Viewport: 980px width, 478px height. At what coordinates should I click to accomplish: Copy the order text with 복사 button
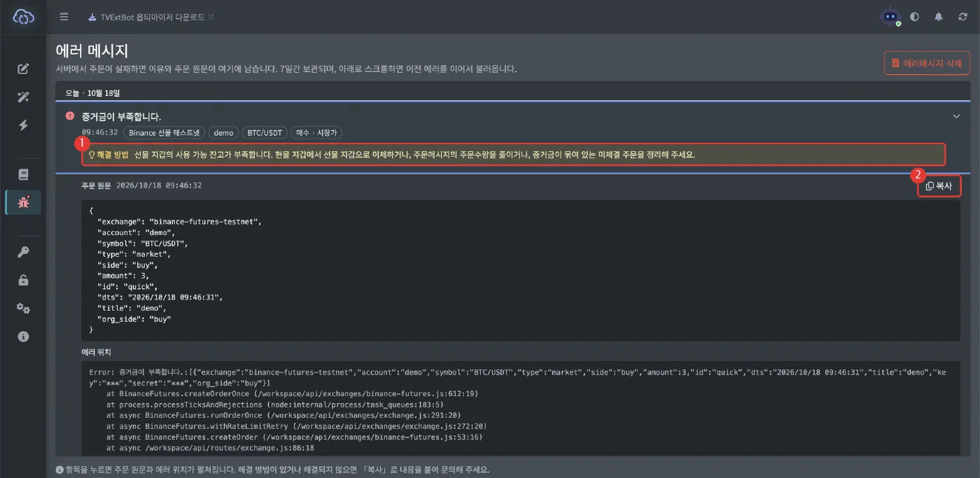939,186
